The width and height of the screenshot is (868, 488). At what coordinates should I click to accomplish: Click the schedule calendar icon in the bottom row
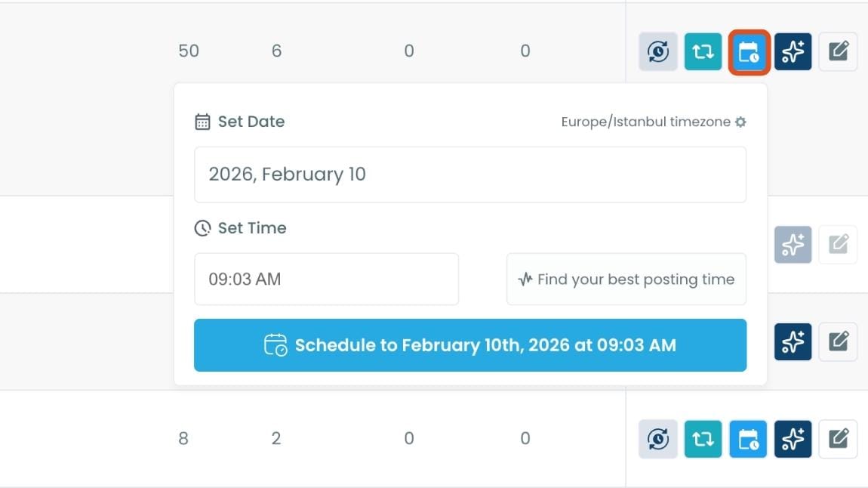pos(748,439)
